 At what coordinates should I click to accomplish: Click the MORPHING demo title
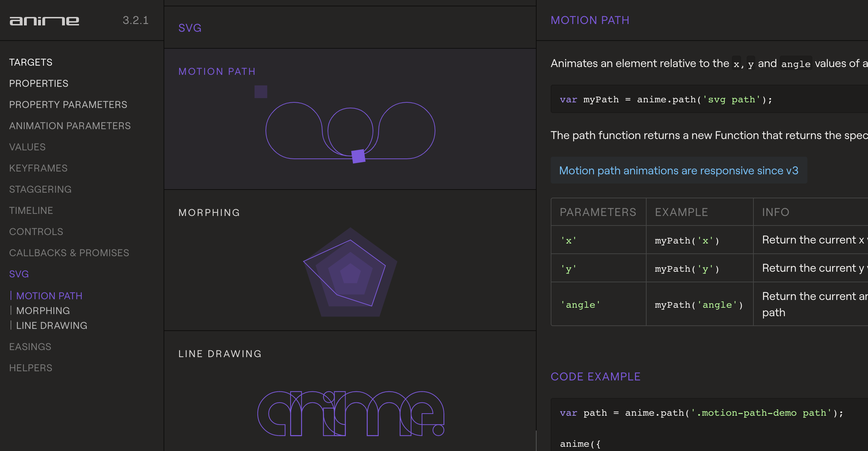209,213
